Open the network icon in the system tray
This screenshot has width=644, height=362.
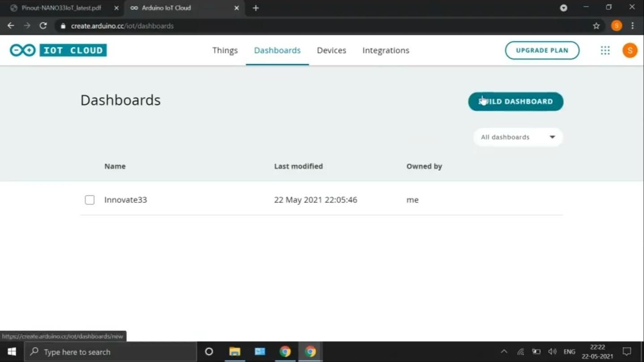click(x=520, y=352)
